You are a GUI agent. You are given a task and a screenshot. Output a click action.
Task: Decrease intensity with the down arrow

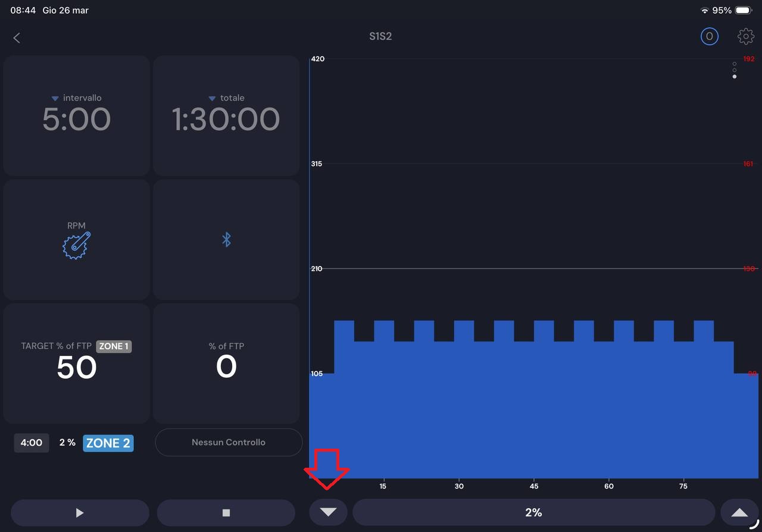328,512
